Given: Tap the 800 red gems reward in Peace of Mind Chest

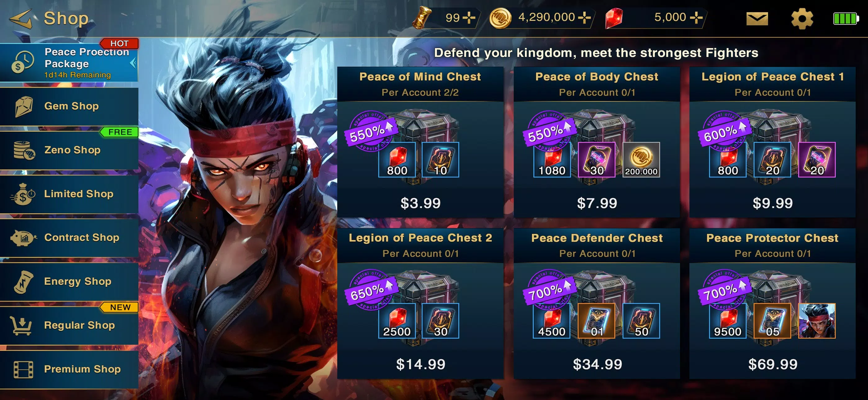Looking at the screenshot, I should click(397, 160).
